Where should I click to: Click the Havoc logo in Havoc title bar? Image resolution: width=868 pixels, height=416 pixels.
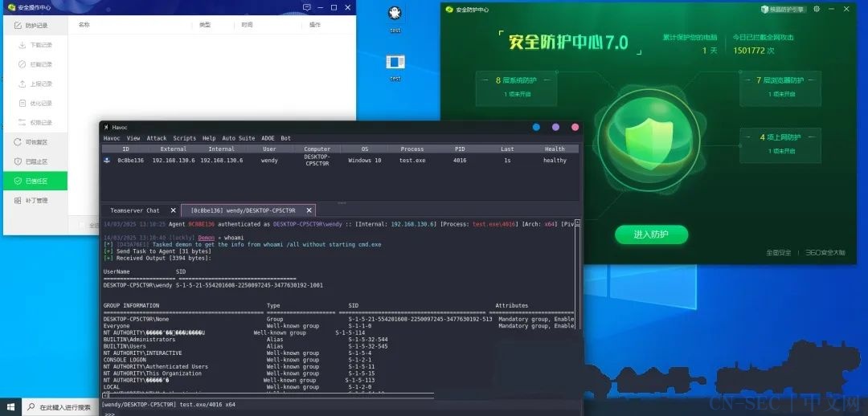(x=106, y=127)
